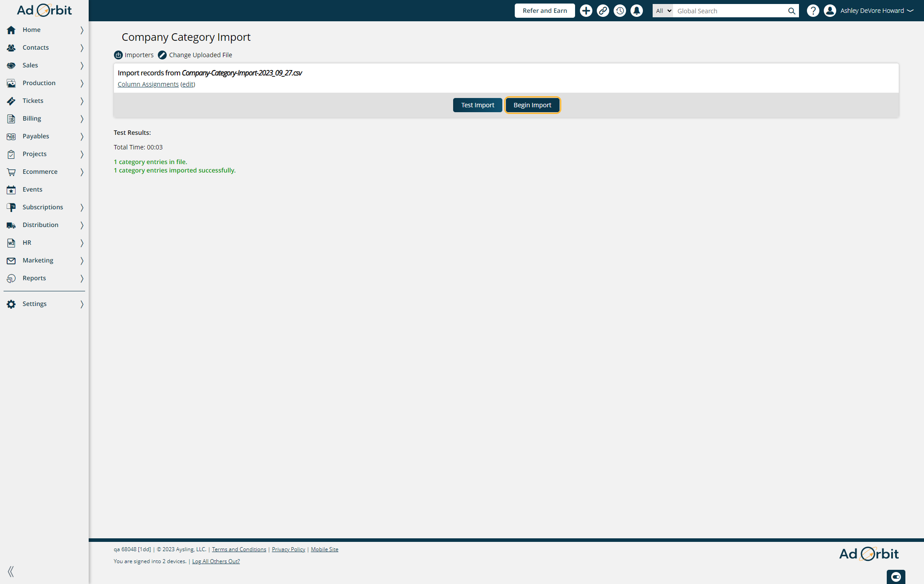The height and width of the screenshot is (584, 924).
Task: Click the Sales handshake icon
Action: [11, 66]
